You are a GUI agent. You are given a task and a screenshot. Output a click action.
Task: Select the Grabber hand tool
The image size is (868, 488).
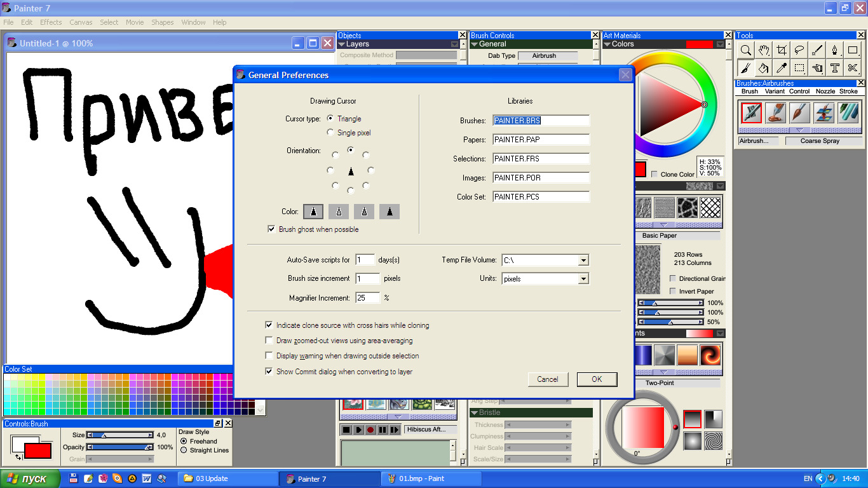tap(764, 50)
